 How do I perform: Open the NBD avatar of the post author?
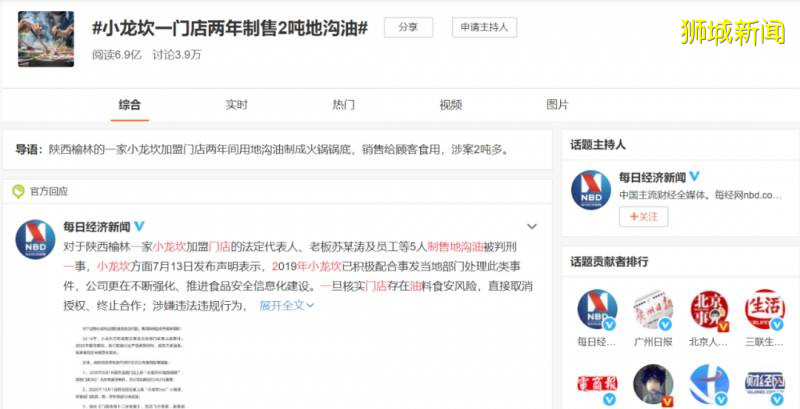click(x=35, y=239)
